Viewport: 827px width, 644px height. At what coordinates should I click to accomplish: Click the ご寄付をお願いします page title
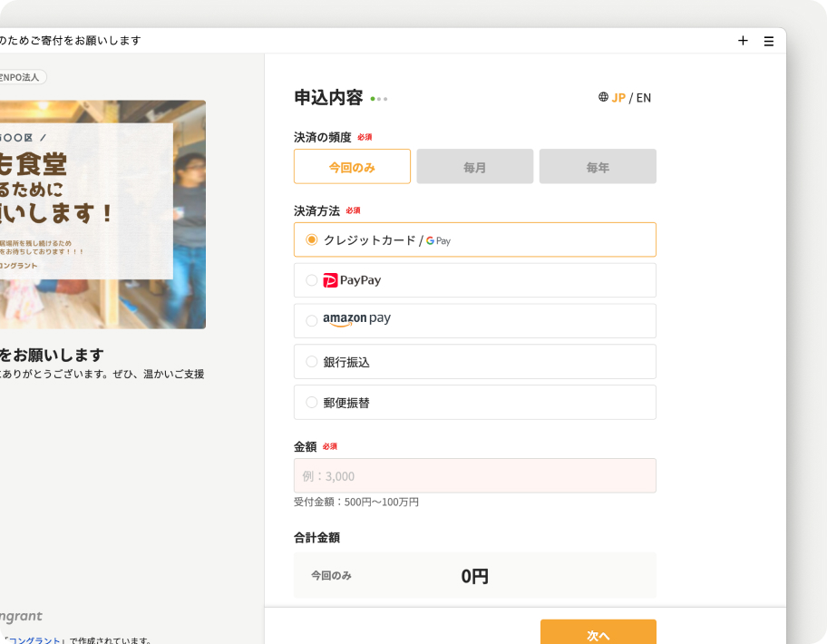click(x=70, y=41)
